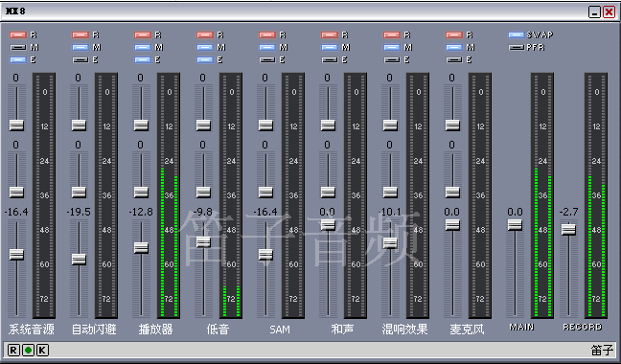Screen dimensions: 621x364
Task: Toggle the R button on 和声 channel
Action: point(329,35)
